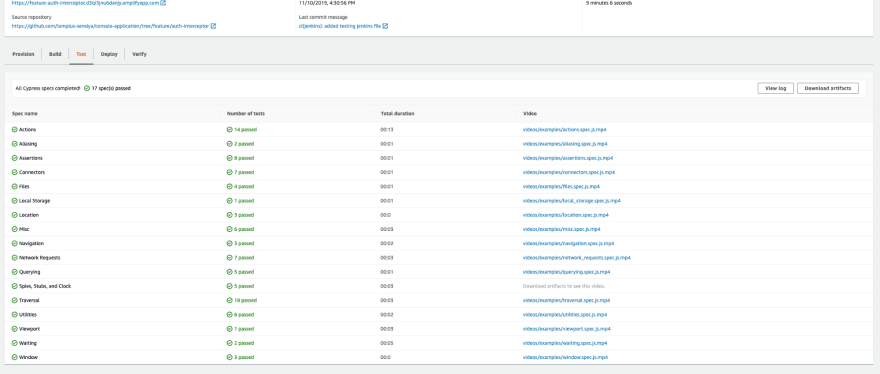Viewport: 880px width, 374px height.
Task: Click the passed icon beside Local Storage
Action: (x=15, y=201)
